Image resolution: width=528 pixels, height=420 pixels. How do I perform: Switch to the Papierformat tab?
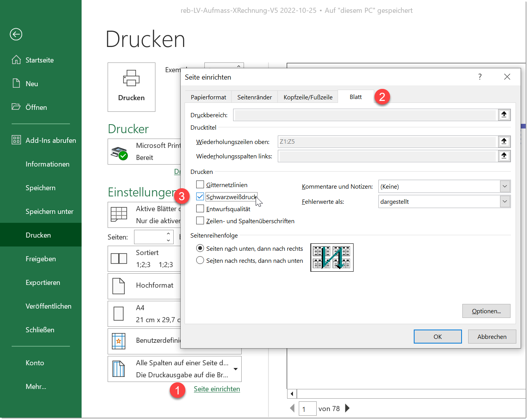(x=208, y=97)
